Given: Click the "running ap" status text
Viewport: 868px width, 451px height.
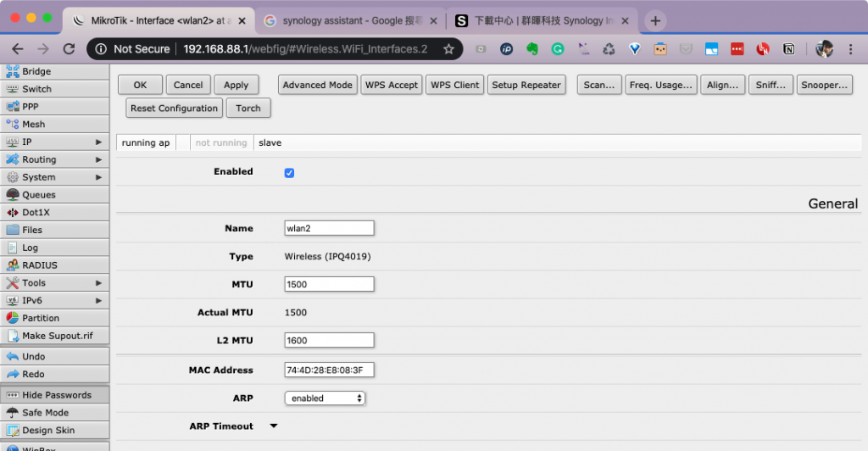Looking at the screenshot, I should click(146, 142).
